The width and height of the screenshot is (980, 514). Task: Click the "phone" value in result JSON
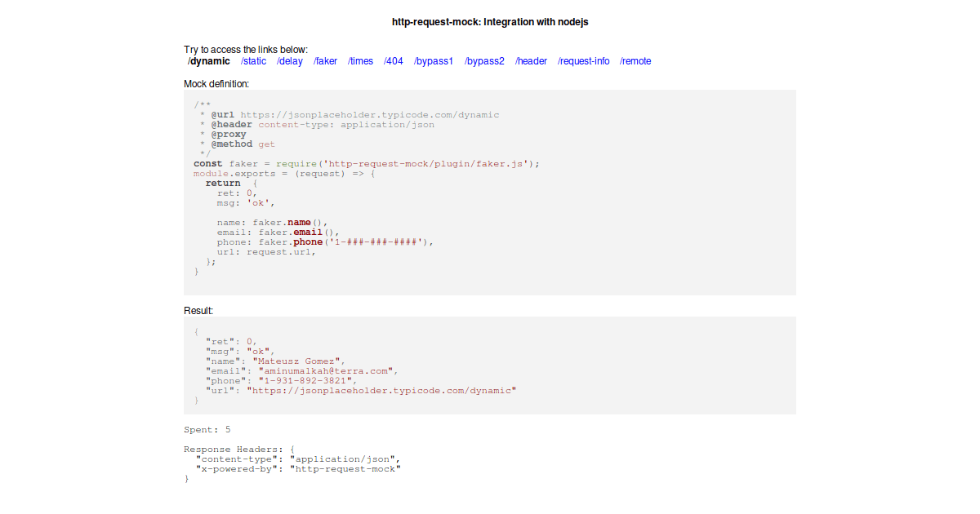coord(308,381)
